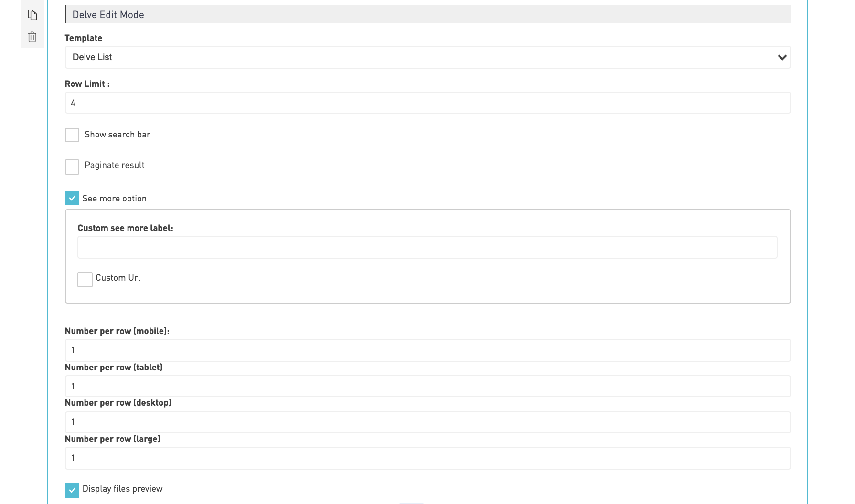Click into the Custom see more label field
855x504 pixels.
tap(427, 247)
